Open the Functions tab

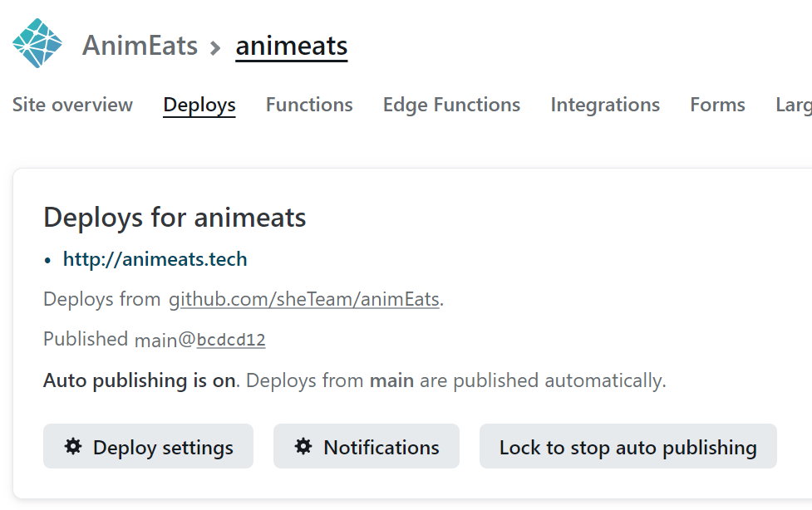[309, 105]
